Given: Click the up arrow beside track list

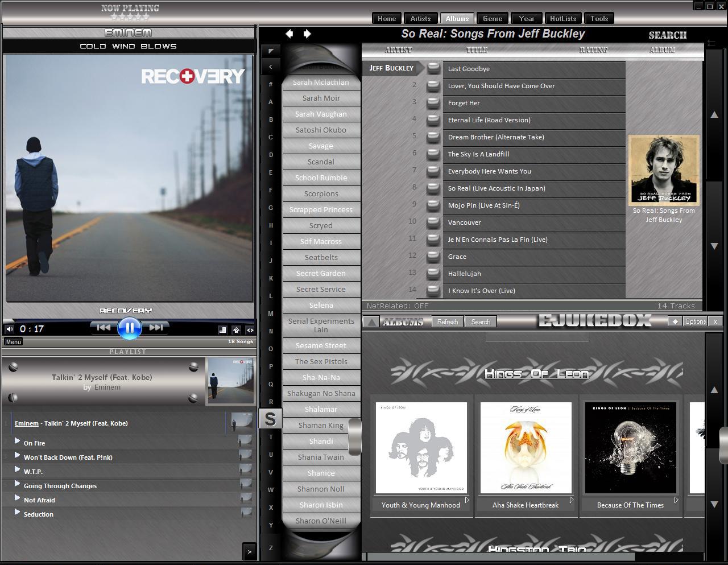Looking at the screenshot, I should pyautogui.click(x=714, y=115).
